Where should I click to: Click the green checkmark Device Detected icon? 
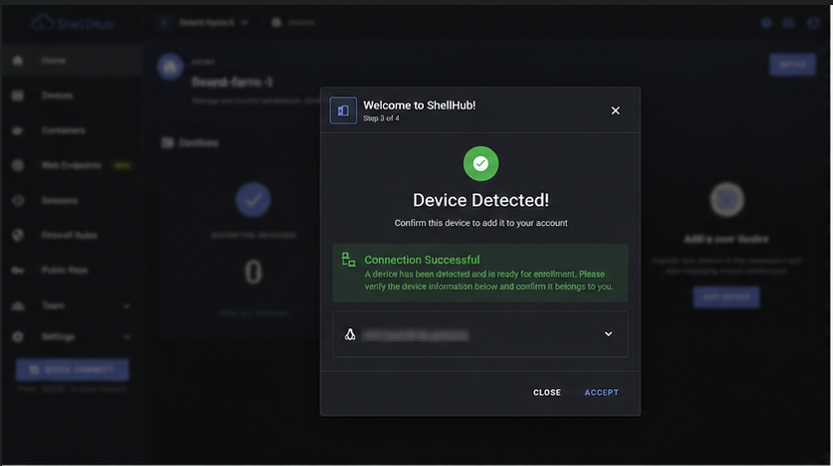pos(481,164)
